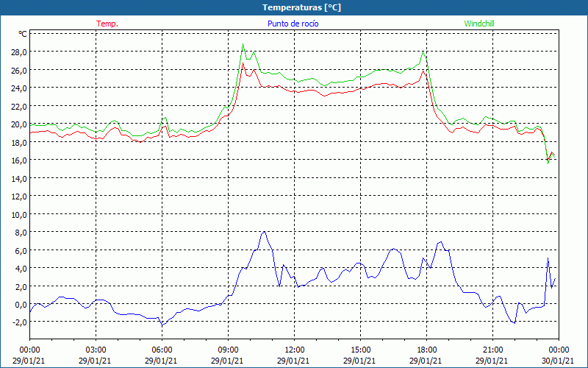Click the 2,0 y-axis value
This screenshot has height=368, width=588.
click(21, 287)
